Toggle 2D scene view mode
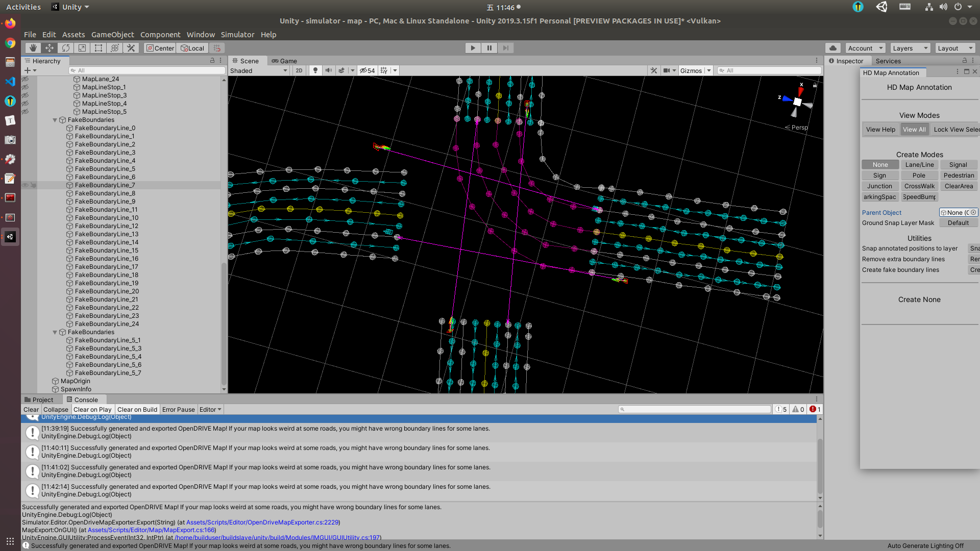Image resolution: width=980 pixels, height=551 pixels. [299, 70]
